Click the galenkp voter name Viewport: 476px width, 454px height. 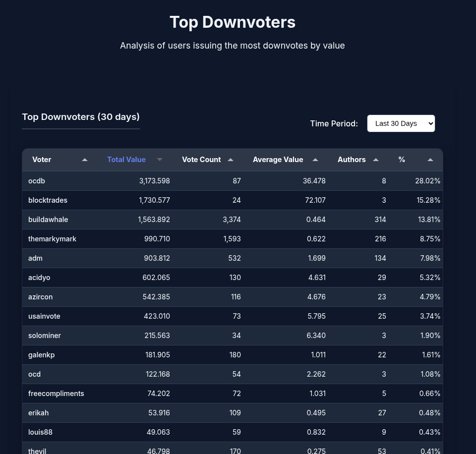(x=41, y=355)
